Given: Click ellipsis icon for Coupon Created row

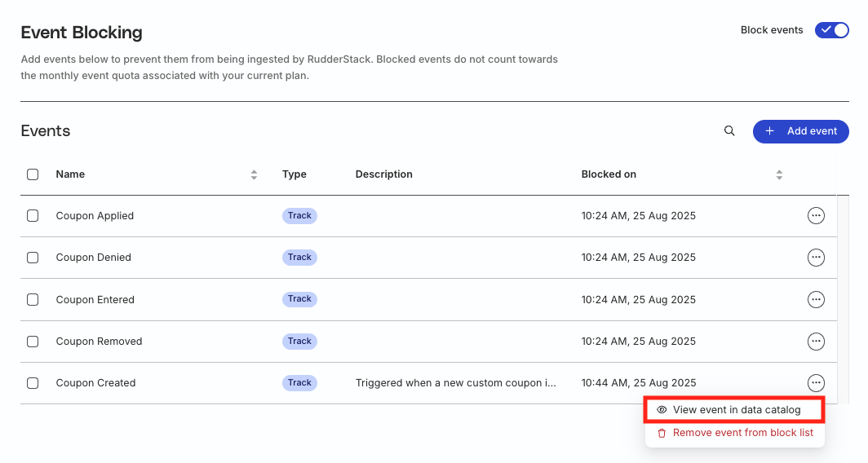Looking at the screenshot, I should (x=816, y=383).
